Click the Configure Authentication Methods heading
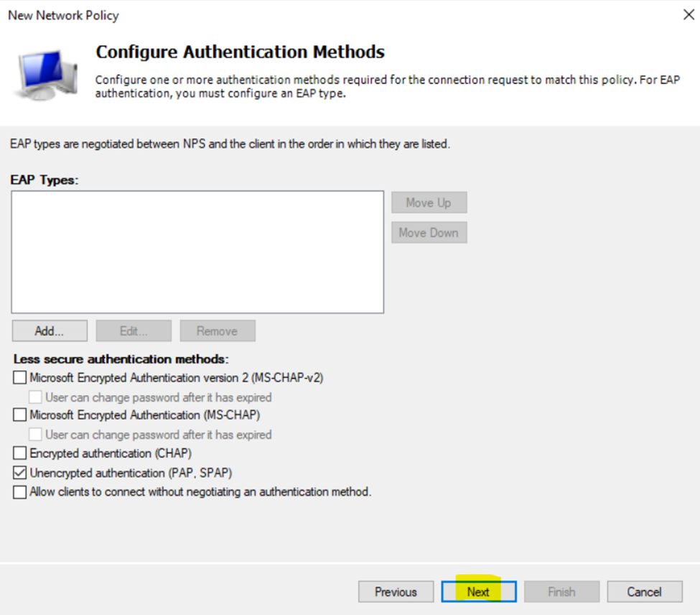 click(x=241, y=52)
